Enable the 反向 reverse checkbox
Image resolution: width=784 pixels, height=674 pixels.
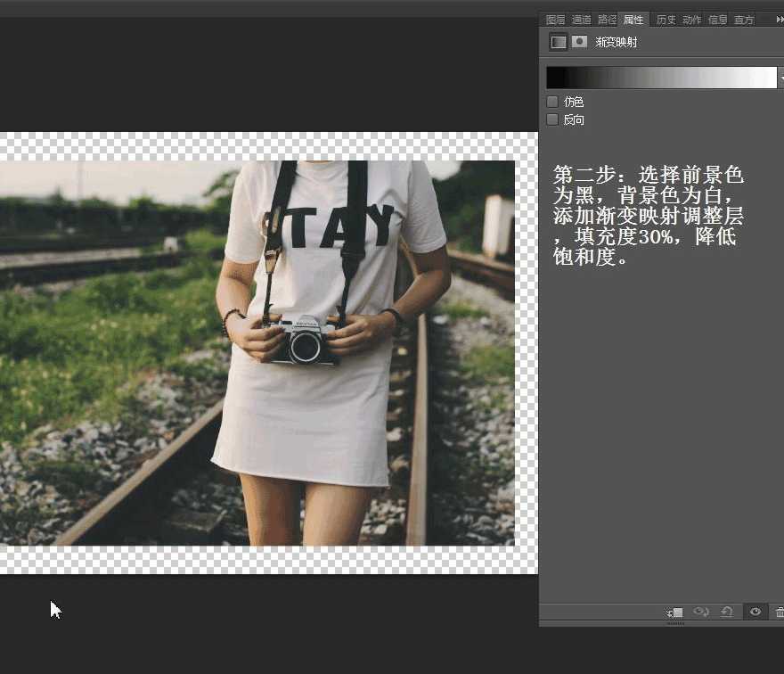click(x=551, y=119)
